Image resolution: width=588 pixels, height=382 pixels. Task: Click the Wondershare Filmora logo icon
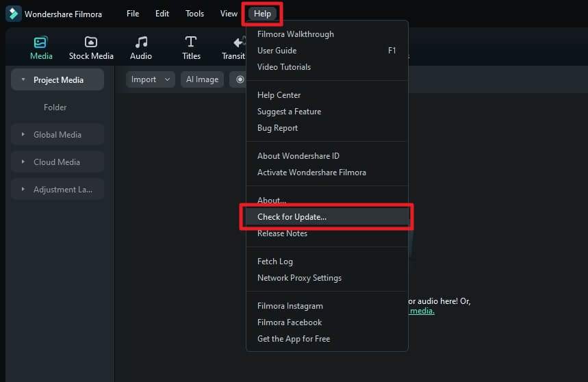pos(14,14)
